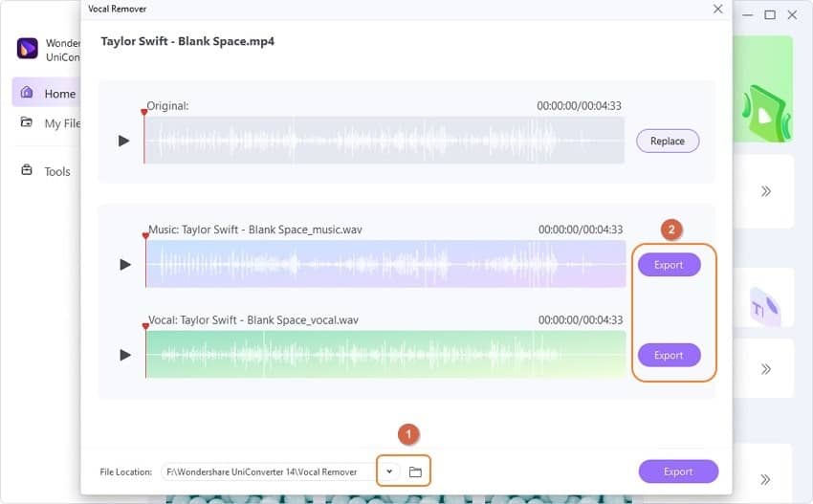Click the Music: Blank Space_music.wav label

pyautogui.click(x=255, y=230)
